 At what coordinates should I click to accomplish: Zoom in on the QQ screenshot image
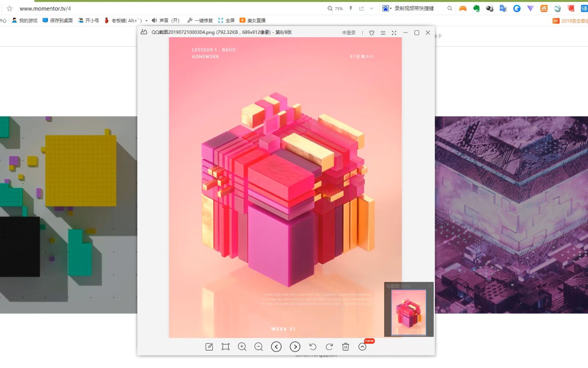(242, 347)
